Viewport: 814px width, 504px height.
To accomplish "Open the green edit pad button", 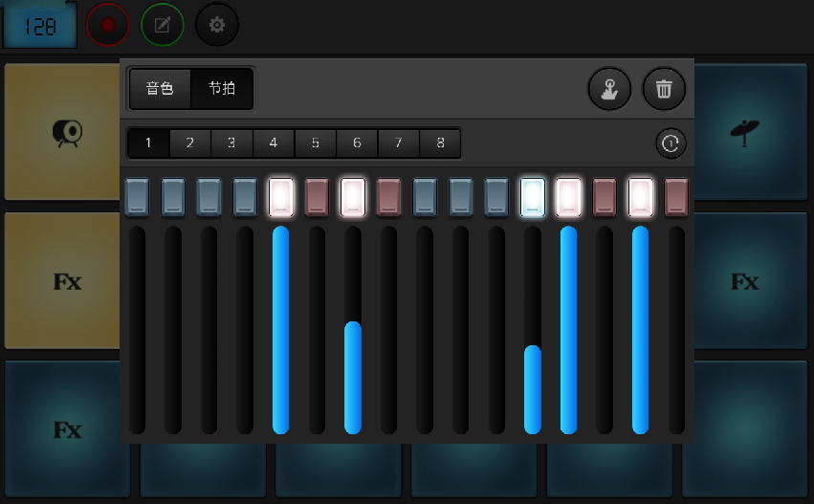I will point(163,25).
